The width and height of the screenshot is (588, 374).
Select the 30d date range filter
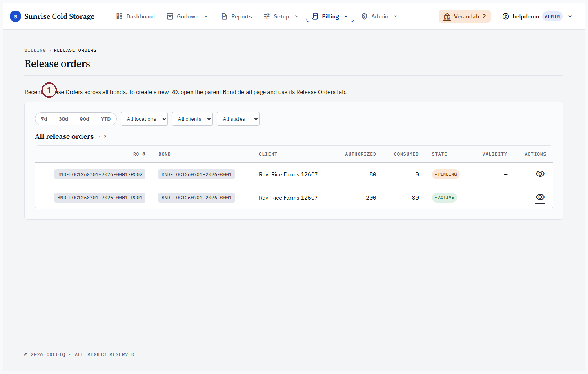pos(63,119)
